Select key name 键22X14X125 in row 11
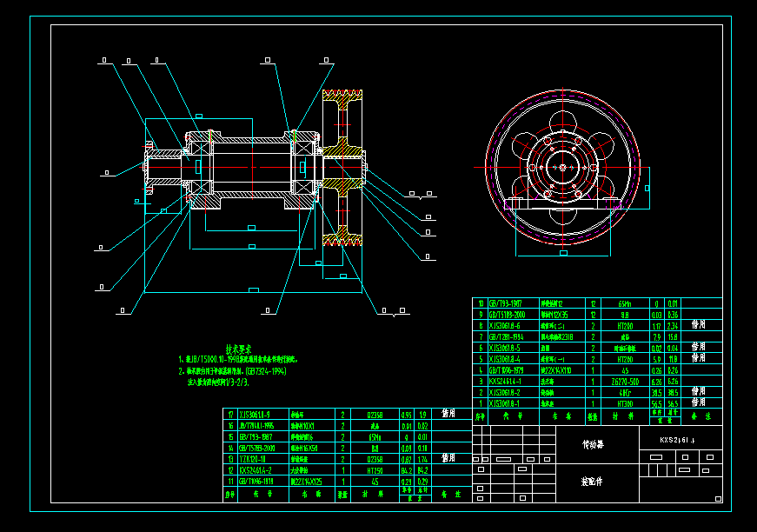757x532 pixels. (306, 482)
